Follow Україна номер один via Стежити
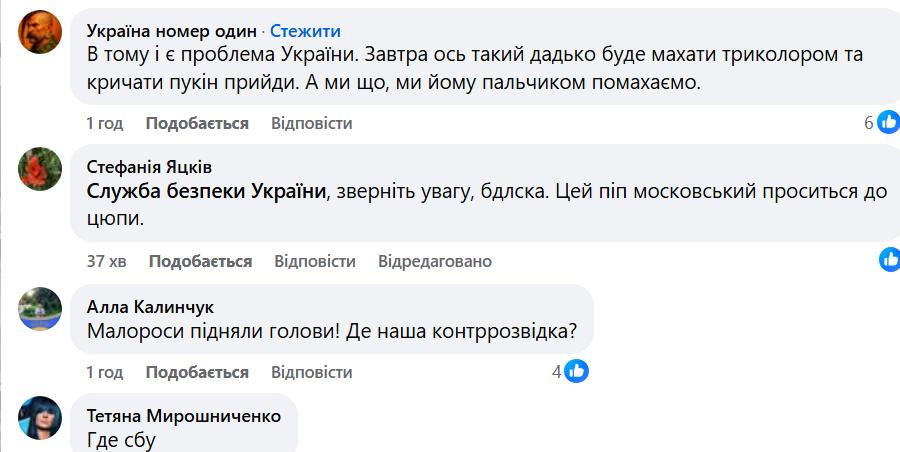 305,30
